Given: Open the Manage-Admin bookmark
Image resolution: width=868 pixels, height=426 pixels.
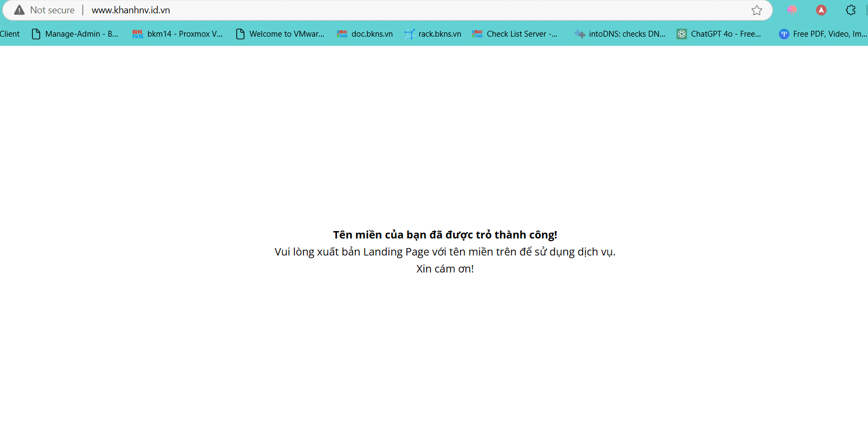Looking at the screenshot, I should coord(75,34).
